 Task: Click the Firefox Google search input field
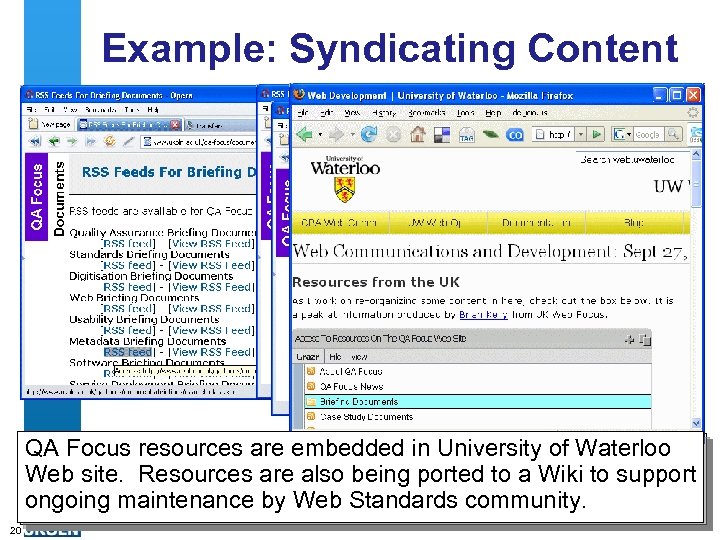649,135
